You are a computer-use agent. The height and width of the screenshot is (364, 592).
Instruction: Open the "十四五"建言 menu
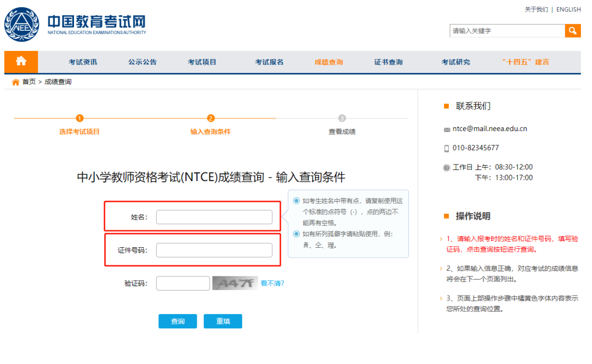click(x=525, y=62)
